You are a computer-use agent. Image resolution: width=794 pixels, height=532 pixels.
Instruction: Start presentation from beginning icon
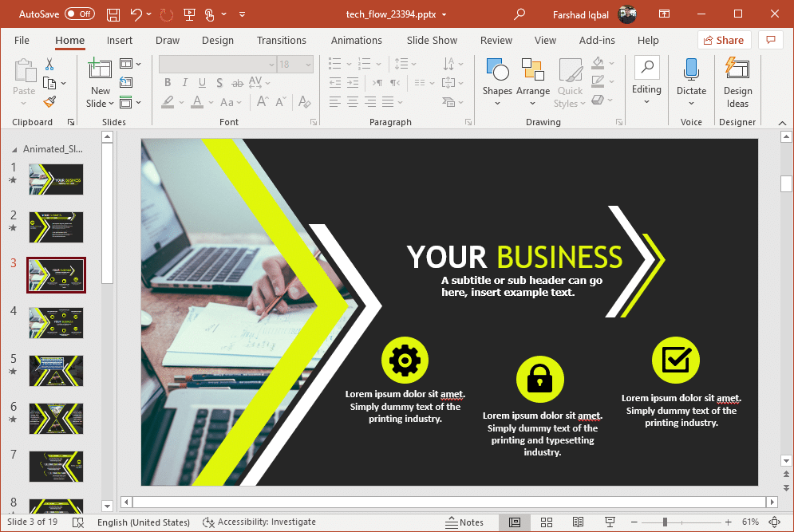pyautogui.click(x=189, y=14)
